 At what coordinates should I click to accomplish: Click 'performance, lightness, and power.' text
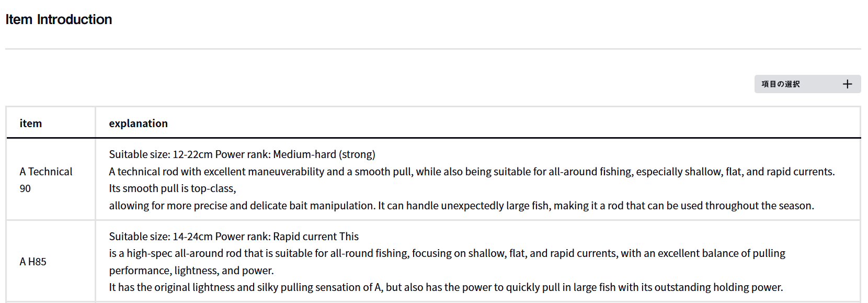pos(191,271)
